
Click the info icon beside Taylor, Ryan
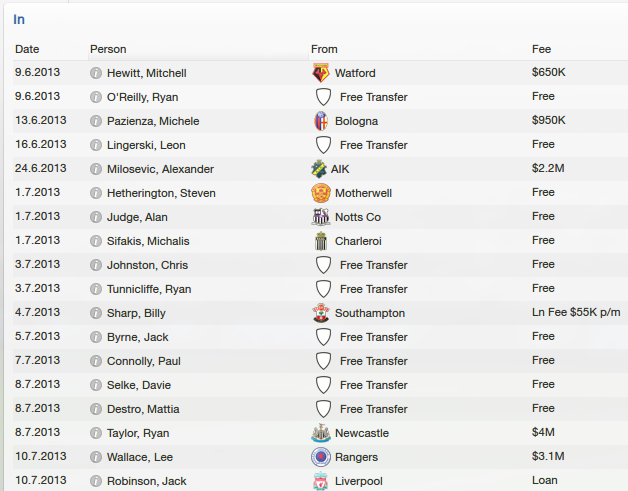point(96,433)
